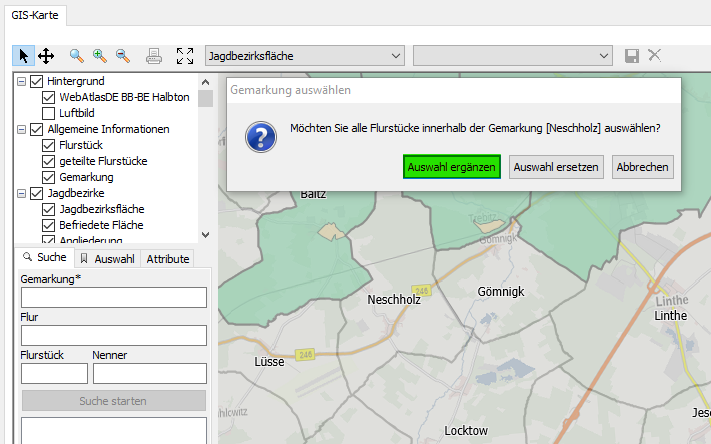This screenshot has height=444, width=711.
Task: Click the zoom out tool
Action: click(x=123, y=55)
